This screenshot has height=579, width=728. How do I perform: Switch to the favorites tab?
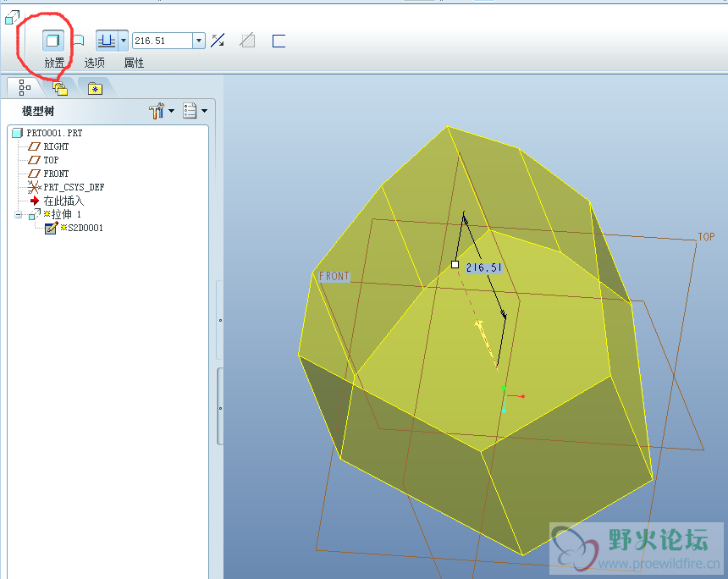[x=95, y=88]
